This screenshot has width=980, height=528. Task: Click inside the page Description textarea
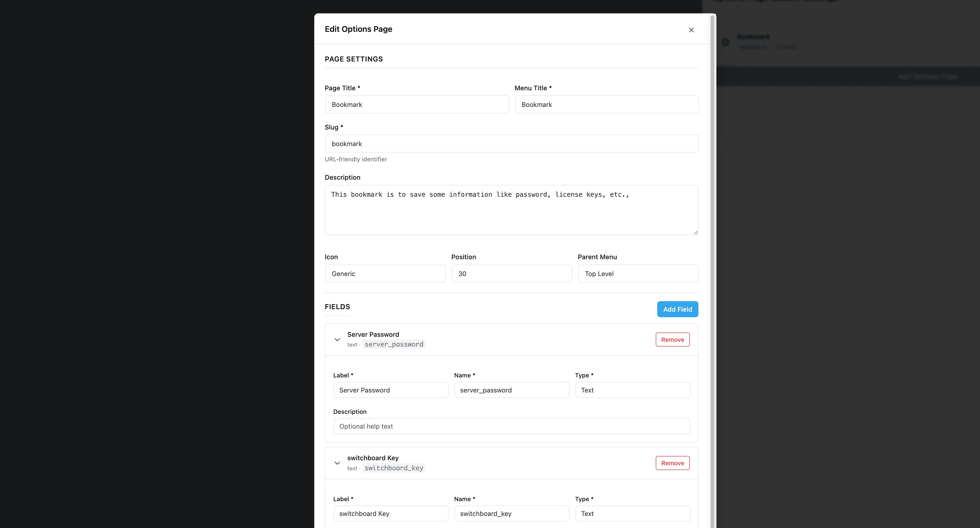click(x=511, y=210)
